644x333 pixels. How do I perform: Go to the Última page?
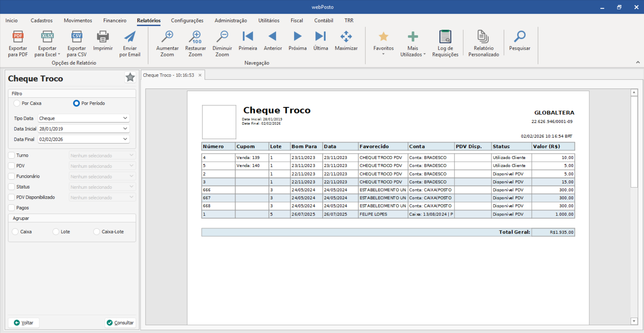pyautogui.click(x=320, y=37)
